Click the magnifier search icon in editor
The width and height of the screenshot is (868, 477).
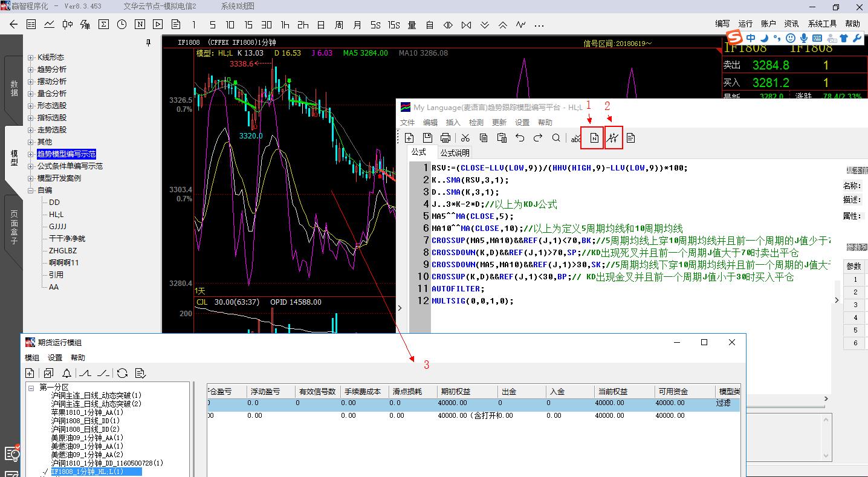click(x=556, y=138)
